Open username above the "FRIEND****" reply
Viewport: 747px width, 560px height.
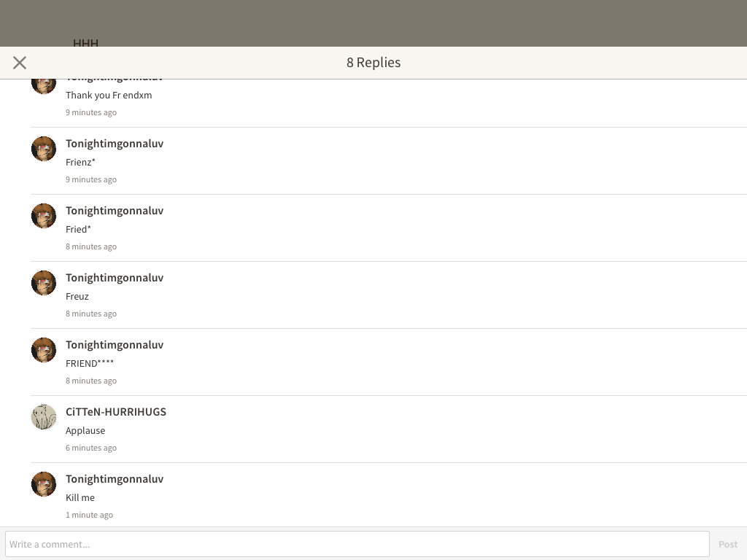tap(115, 345)
